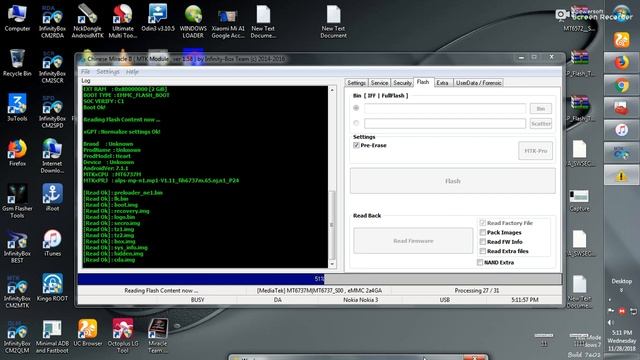
Task: Click the Scatter browse button
Action: [x=541, y=123]
